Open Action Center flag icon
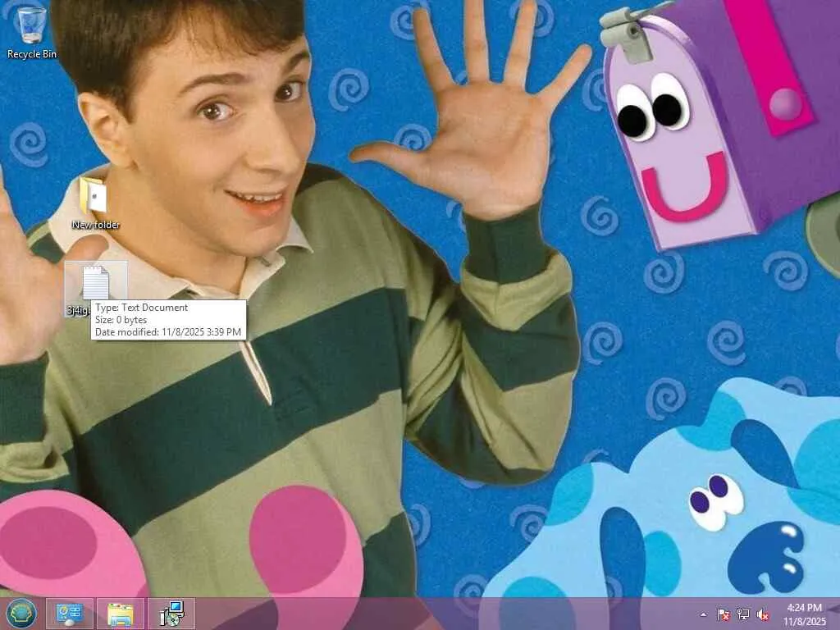The height and width of the screenshot is (630, 840). pos(724,614)
